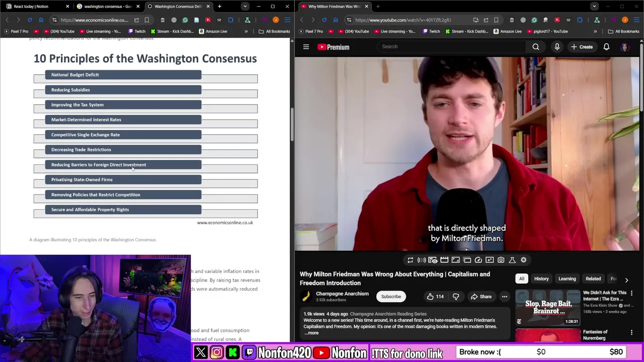The height and width of the screenshot is (362, 644).
Task: Start voice search with the microphone icon
Action: [557, 47]
